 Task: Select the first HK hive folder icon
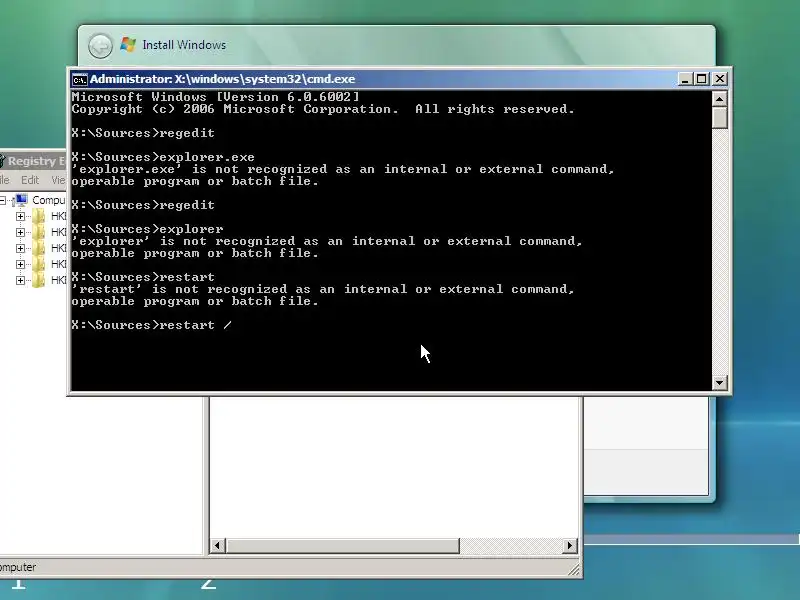tap(38, 216)
